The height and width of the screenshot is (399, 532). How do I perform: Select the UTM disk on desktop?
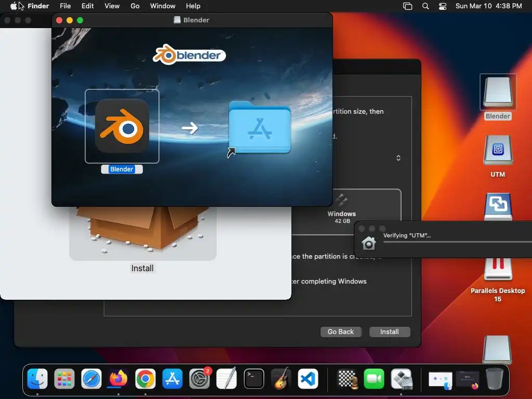pyautogui.click(x=498, y=150)
